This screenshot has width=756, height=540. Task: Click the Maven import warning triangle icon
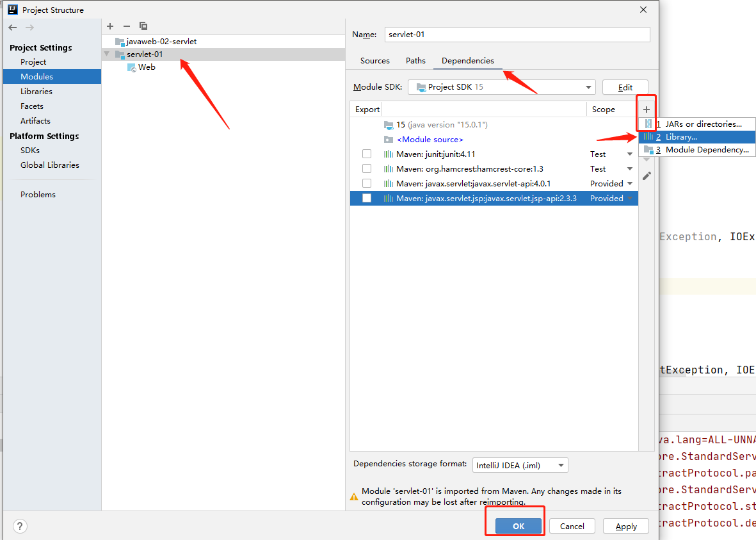[x=354, y=496]
